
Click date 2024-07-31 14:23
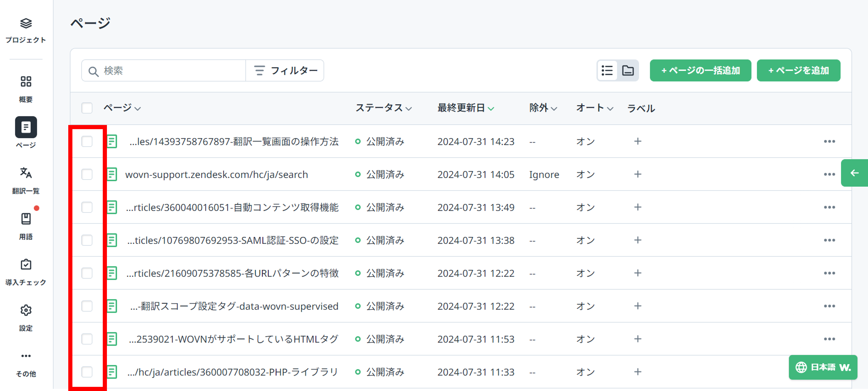click(x=476, y=141)
